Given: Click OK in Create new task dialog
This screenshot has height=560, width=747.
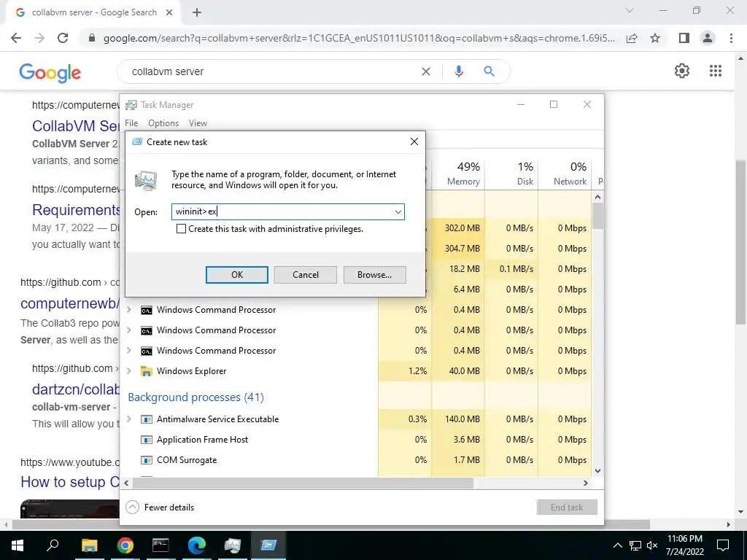Looking at the screenshot, I should pyautogui.click(x=237, y=275).
